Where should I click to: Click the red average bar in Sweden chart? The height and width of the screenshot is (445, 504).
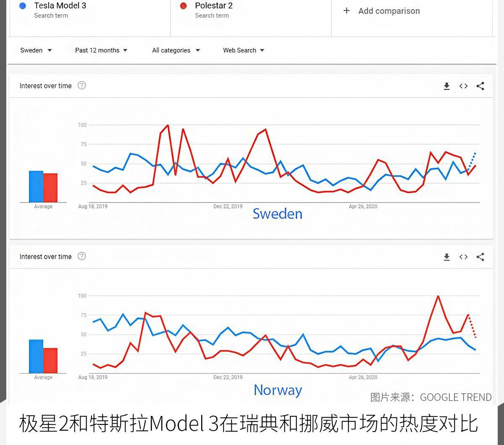click(50, 188)
